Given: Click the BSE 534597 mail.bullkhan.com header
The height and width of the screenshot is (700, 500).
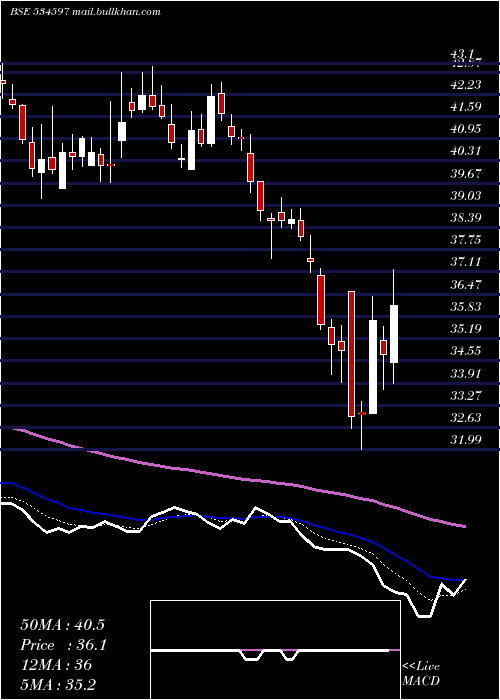Looking at the screenshot, I should (85, 12).
